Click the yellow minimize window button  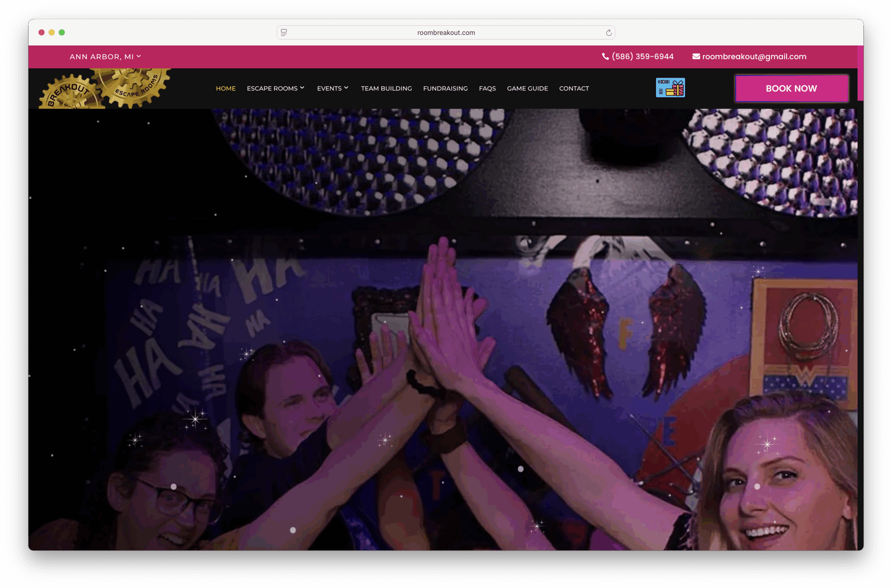[x=52, y=32]
